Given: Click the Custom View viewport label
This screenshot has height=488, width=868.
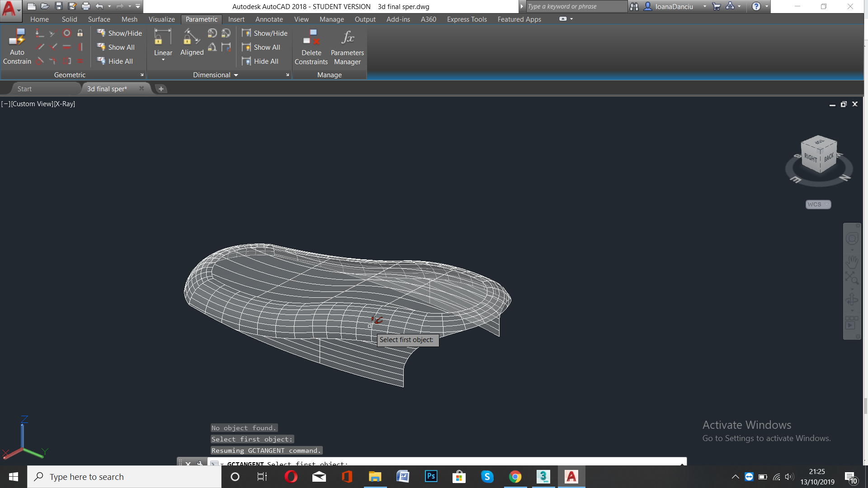Looking at the screenshot, I should click(x=32, y=103).
